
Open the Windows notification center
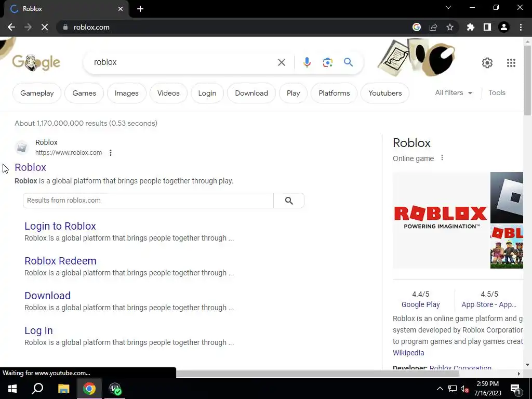coord(515,389)
